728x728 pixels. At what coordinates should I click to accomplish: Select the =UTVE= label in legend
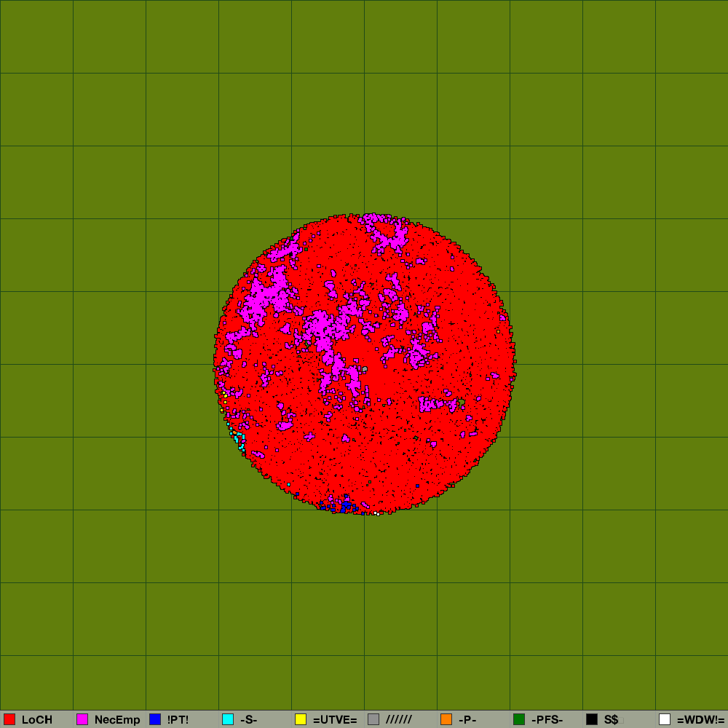[x=335, y=720]
